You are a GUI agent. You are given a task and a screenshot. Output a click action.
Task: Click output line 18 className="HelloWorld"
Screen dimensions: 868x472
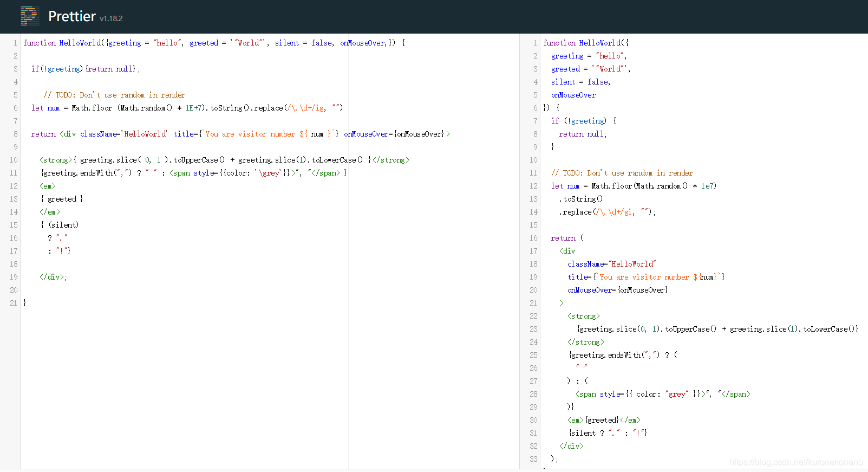click(x=612, y=264)
